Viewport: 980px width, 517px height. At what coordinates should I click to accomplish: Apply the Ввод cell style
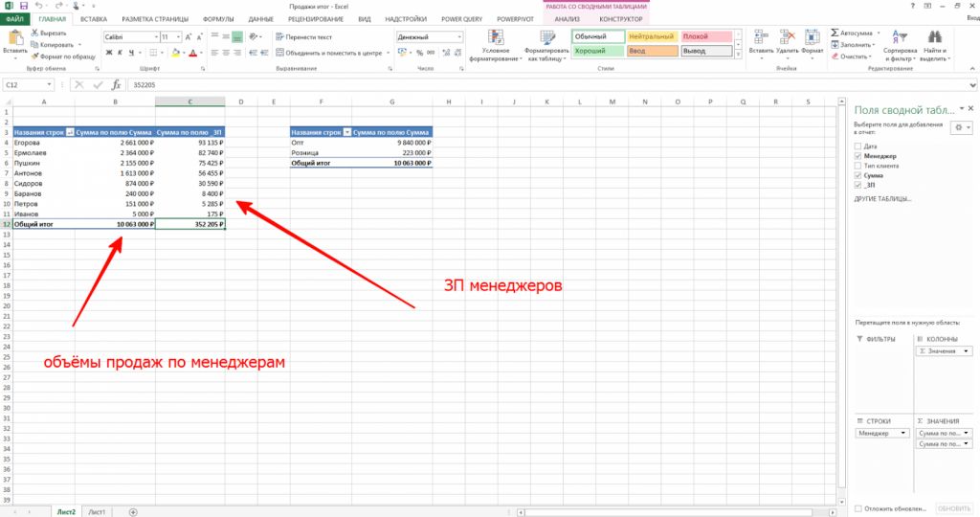[x=652, y=51]
